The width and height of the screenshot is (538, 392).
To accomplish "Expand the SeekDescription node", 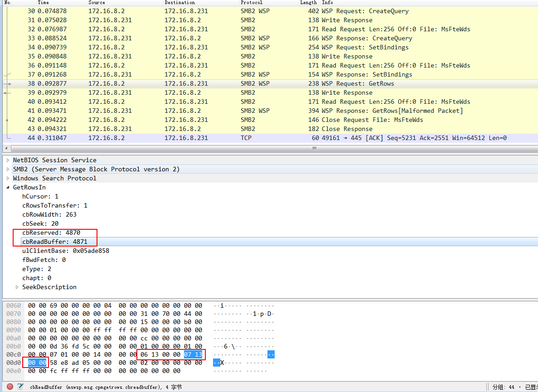I will (17, 287).
